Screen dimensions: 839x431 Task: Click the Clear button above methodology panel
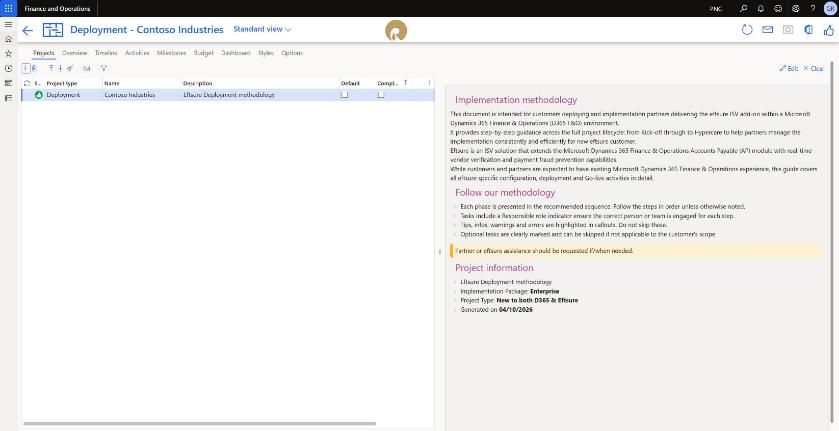[813, 69]
